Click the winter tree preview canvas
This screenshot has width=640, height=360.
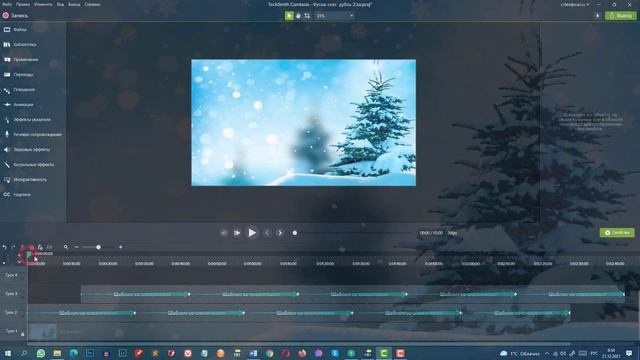click(x=304, y=122)
